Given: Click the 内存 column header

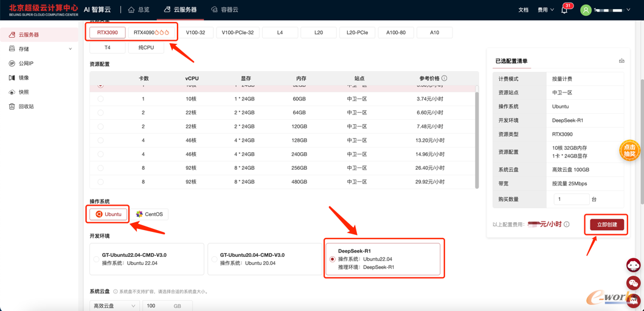Looking at the screenshot, I should [300, 78].
